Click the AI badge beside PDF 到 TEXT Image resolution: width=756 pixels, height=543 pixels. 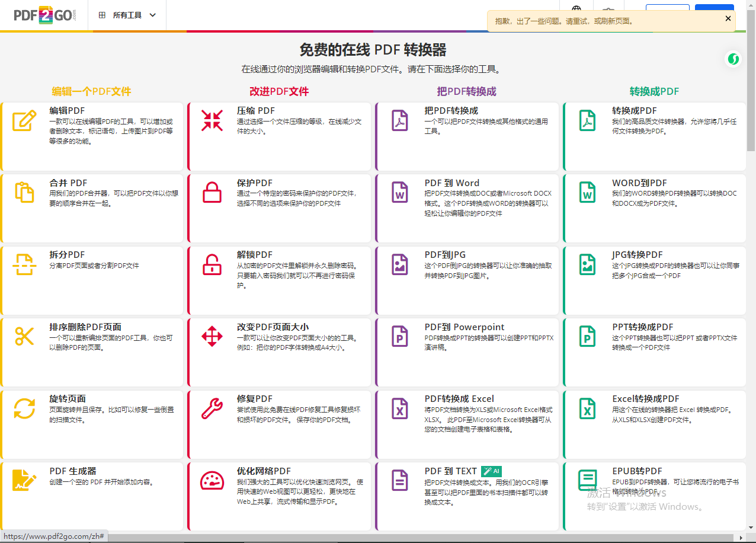pyautogui.click(x=492, y=471)
